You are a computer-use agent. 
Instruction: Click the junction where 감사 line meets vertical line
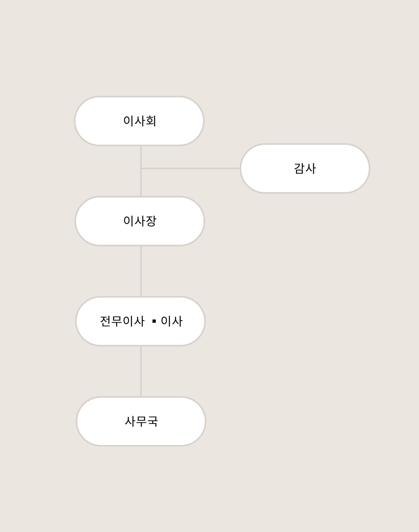coord(141,168)
